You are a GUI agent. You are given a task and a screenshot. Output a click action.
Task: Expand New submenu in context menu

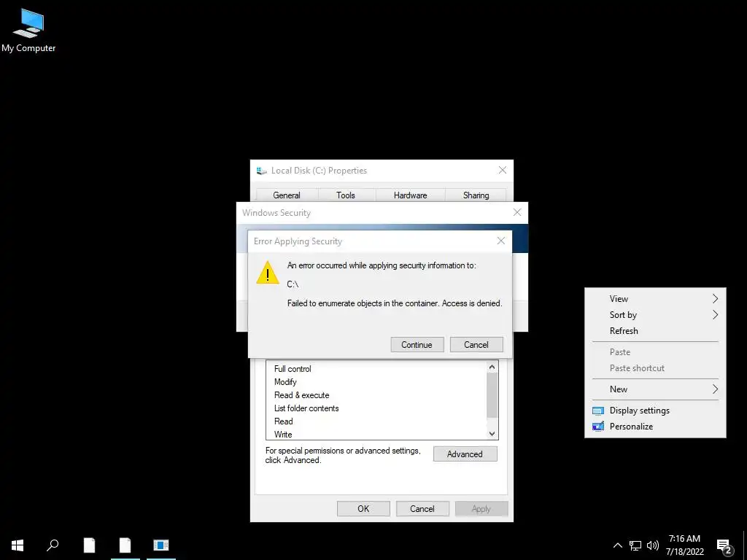pyautogui.click(x=655, y=389)
